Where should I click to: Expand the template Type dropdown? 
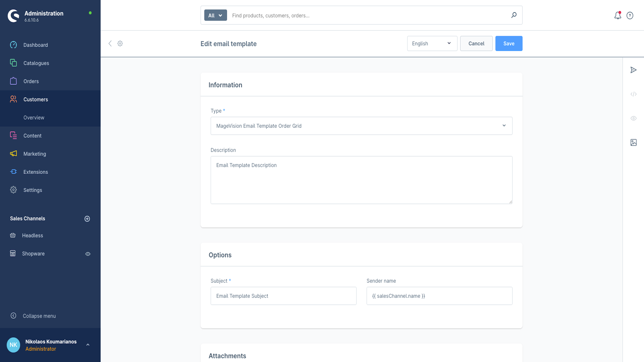[361, 126]
